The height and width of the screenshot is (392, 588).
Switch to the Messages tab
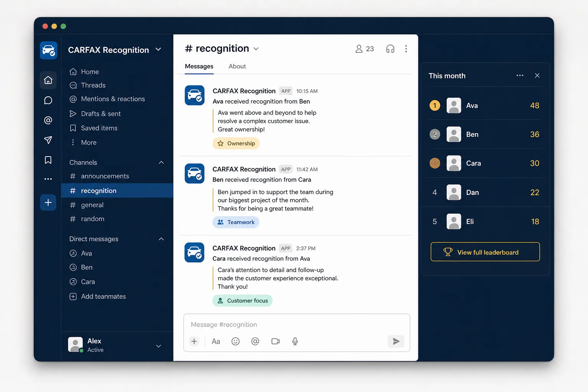click(199, 66)
